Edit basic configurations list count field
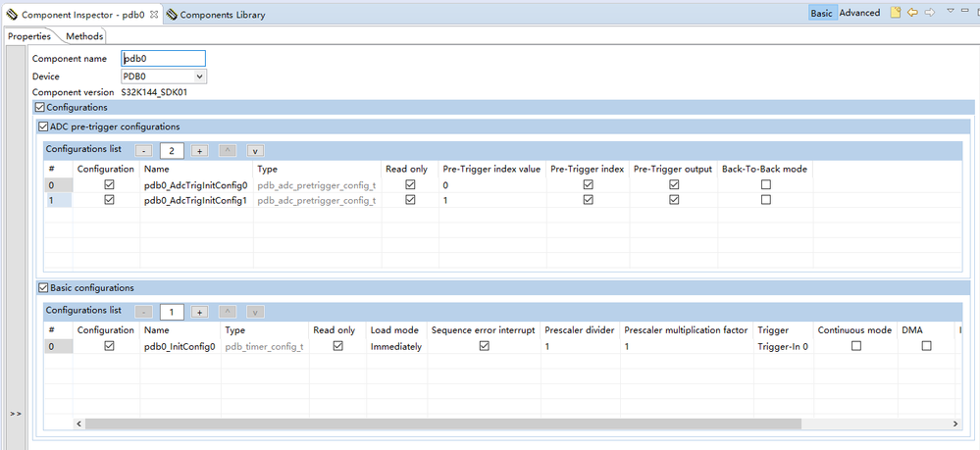Viewport: 980px width, 450px height. click(172, 312)
